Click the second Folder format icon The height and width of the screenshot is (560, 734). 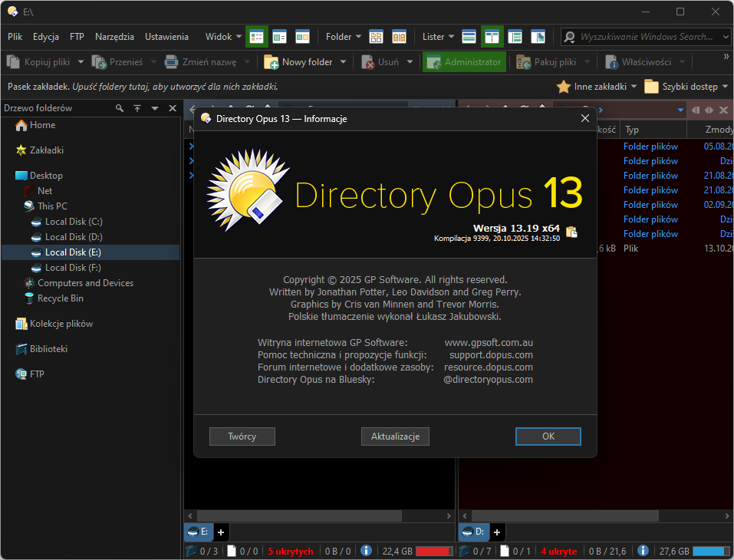point(399,37)
